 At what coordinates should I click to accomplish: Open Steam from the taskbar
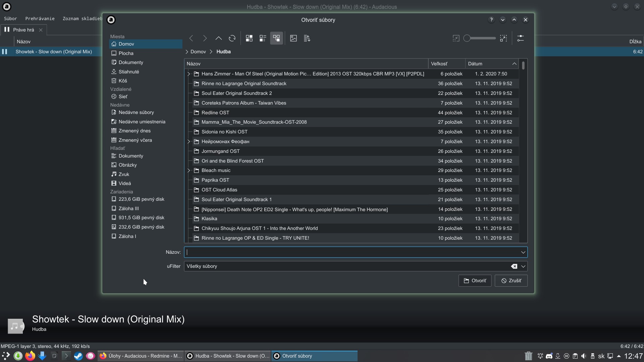(78, 356)
